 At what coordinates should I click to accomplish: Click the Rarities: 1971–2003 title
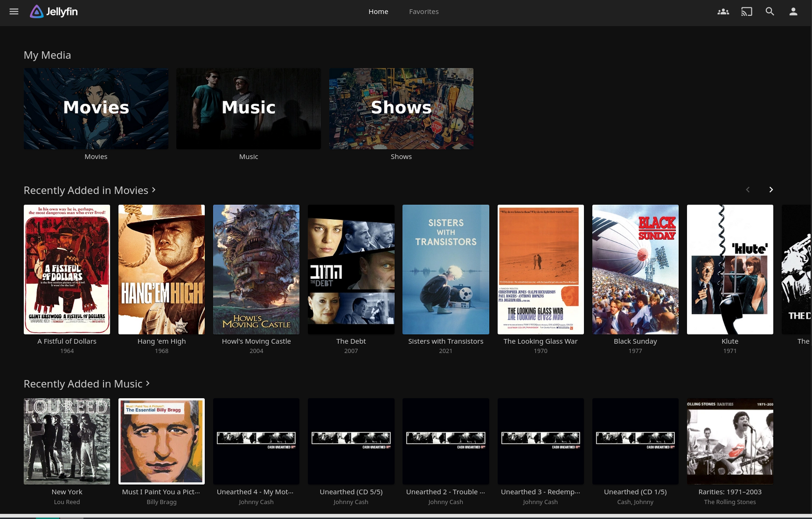(730, 492)
